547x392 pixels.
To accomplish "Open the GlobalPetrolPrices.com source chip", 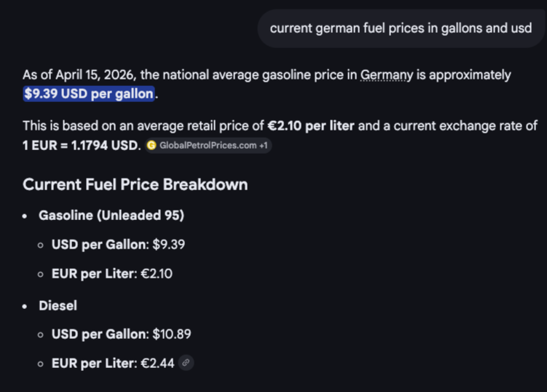I will click(208, 146).
